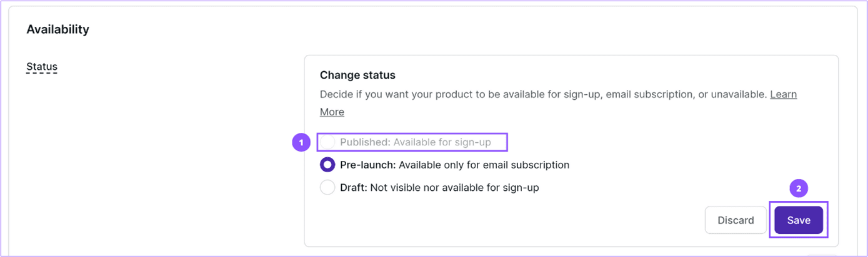The height and width of the screenshot is (257, 868).
Task: Click the dashed-underlined Status label
Action: click(x=42, y=67)
